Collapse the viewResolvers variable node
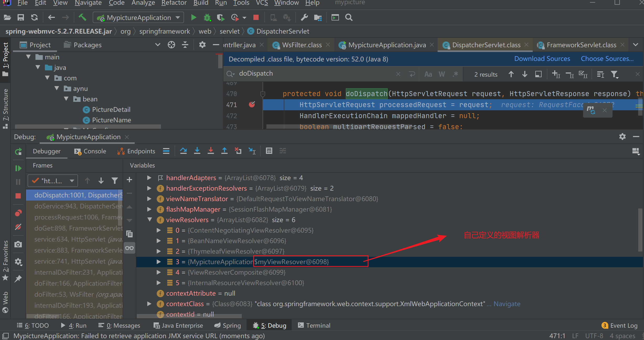 click(150, 220)
